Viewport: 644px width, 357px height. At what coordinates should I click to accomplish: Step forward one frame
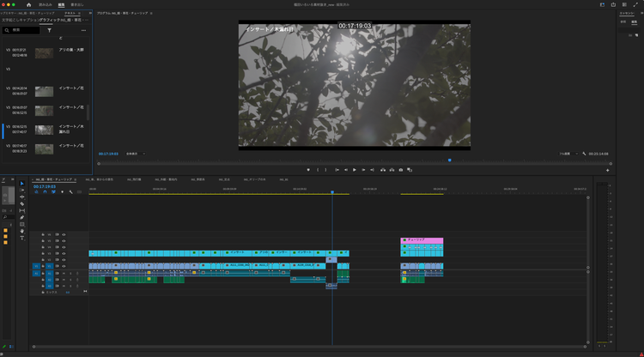point(363,170)
